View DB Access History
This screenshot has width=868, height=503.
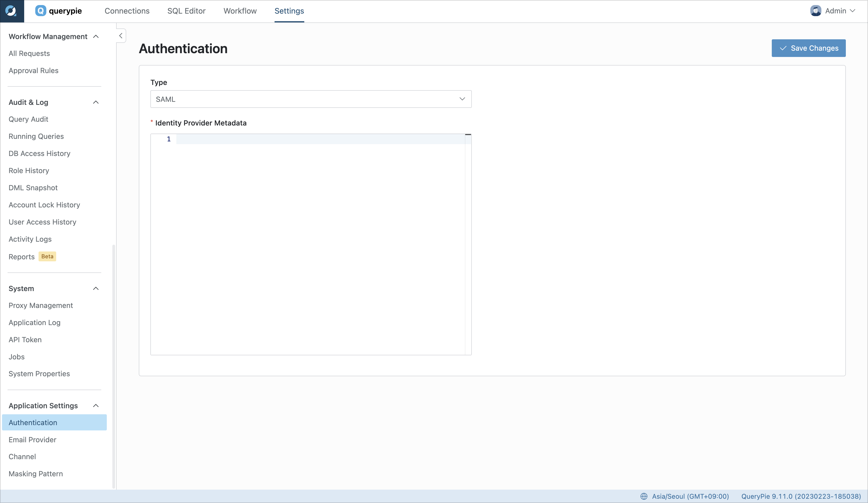point(39,154)
